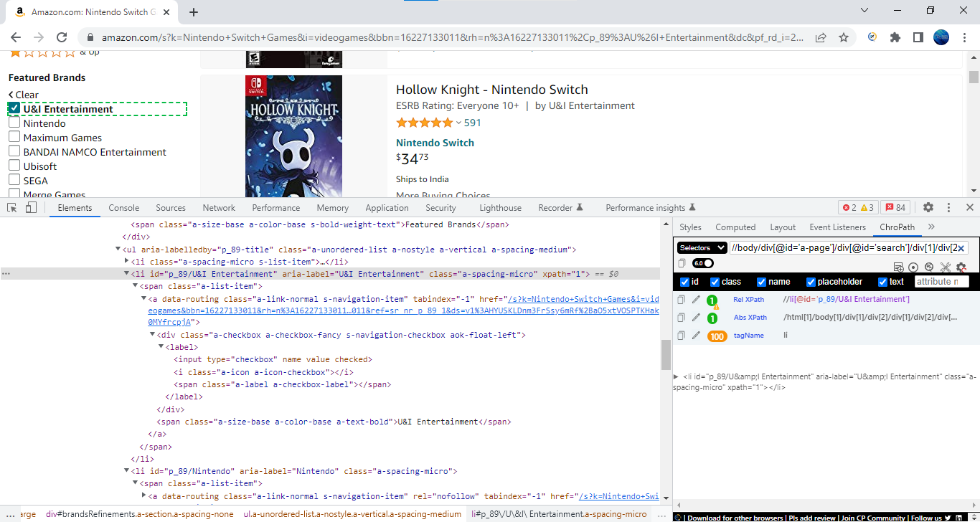Copy the selector value beside the 6.0 toggle
This screenshot has height=522, width=980.
coord(682,264)
